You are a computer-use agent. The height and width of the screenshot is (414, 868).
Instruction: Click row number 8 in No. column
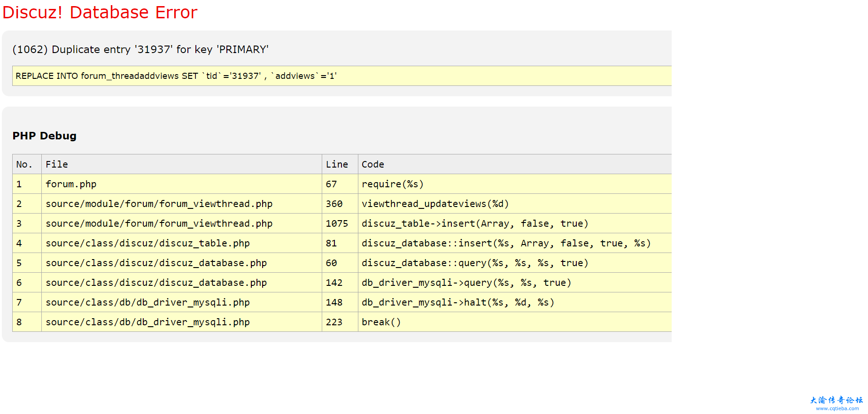click(x=27, y=322)
